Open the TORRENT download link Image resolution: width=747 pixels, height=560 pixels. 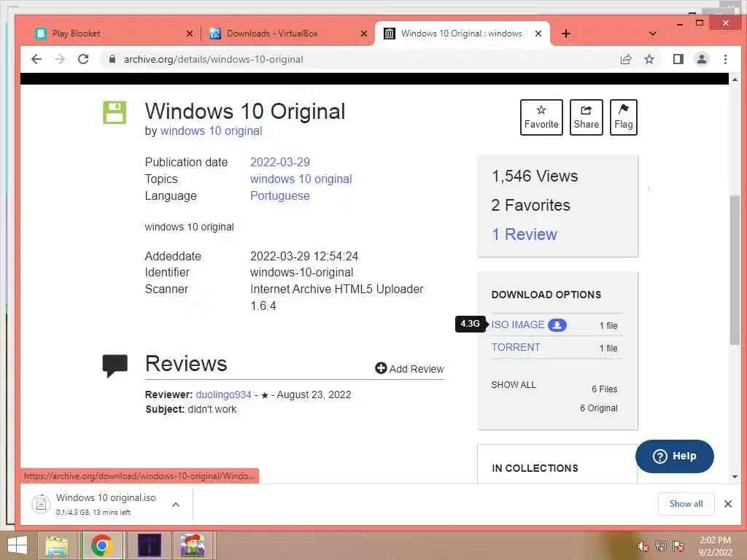[516, 347]
